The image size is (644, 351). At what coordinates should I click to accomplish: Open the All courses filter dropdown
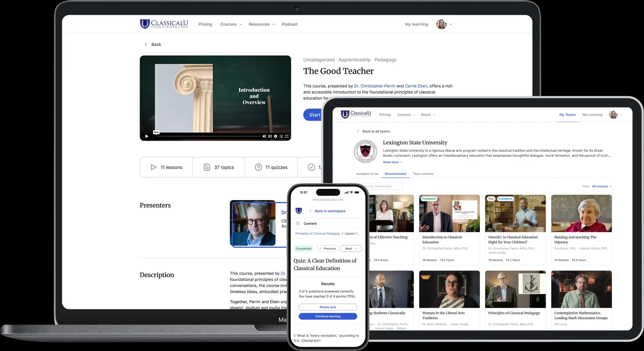602,186
